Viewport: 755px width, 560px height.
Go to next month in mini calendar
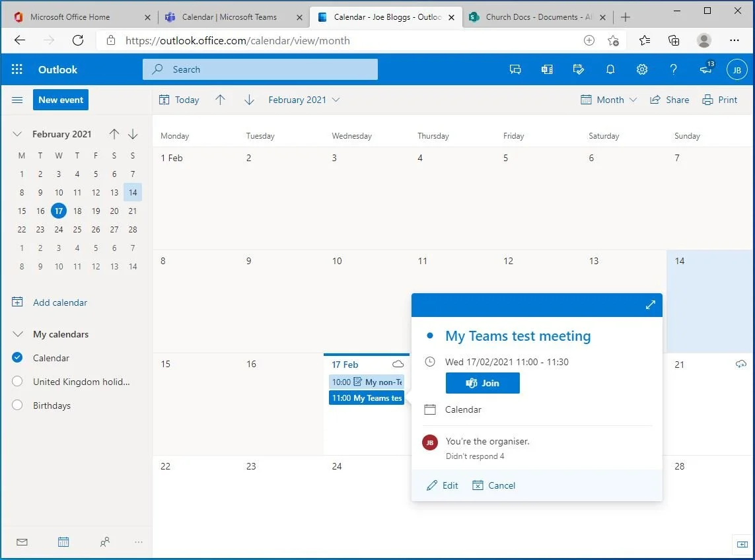pos(133,134)
